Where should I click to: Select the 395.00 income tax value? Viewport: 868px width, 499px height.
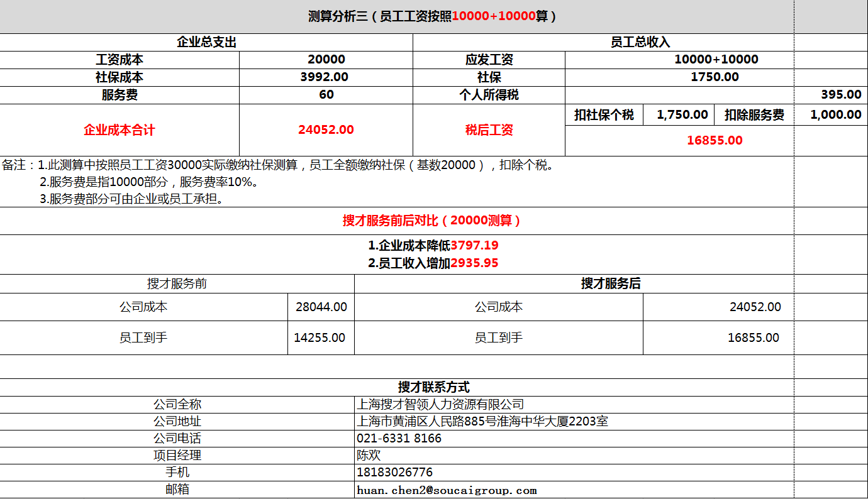pos(842,95)
